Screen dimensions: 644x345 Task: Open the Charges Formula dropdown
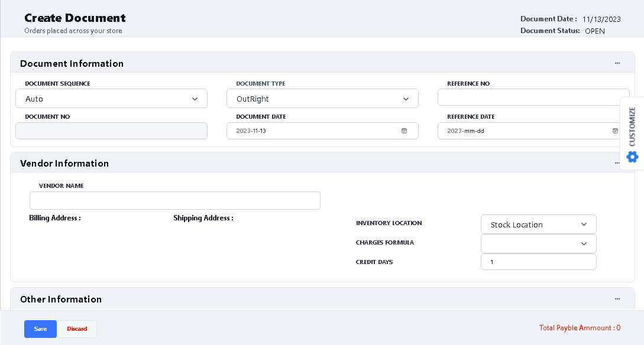pyautogui.click(x=538, y=243)
